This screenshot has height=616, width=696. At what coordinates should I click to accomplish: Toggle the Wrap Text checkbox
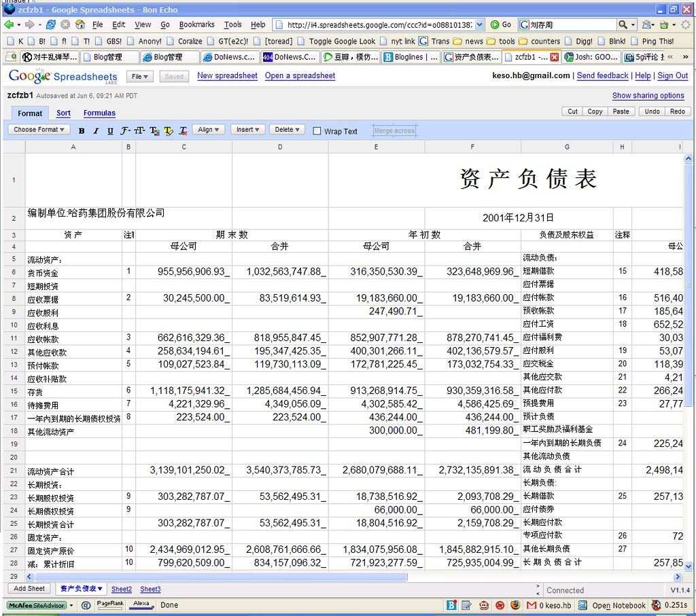point(317,130)
